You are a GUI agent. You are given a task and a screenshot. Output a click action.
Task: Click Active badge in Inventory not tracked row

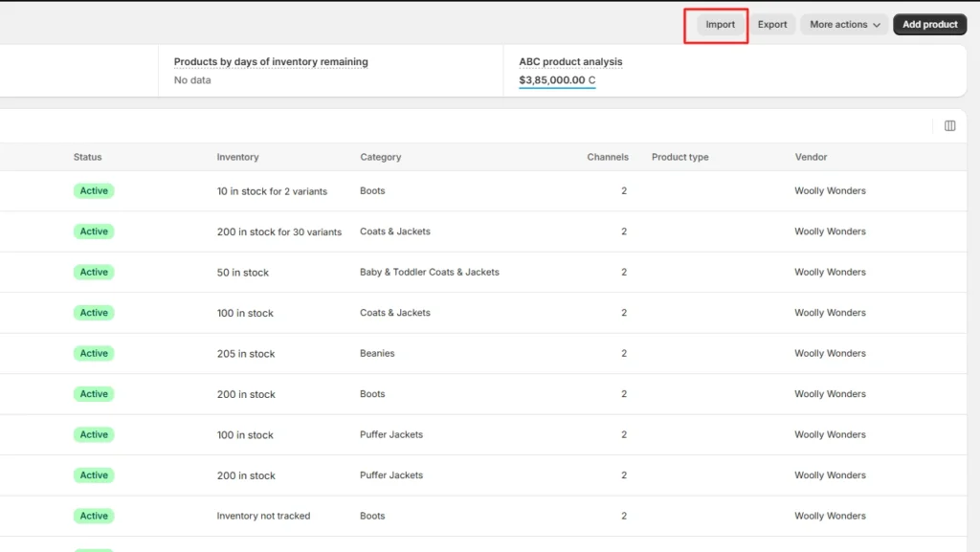(x=94, y=516)
